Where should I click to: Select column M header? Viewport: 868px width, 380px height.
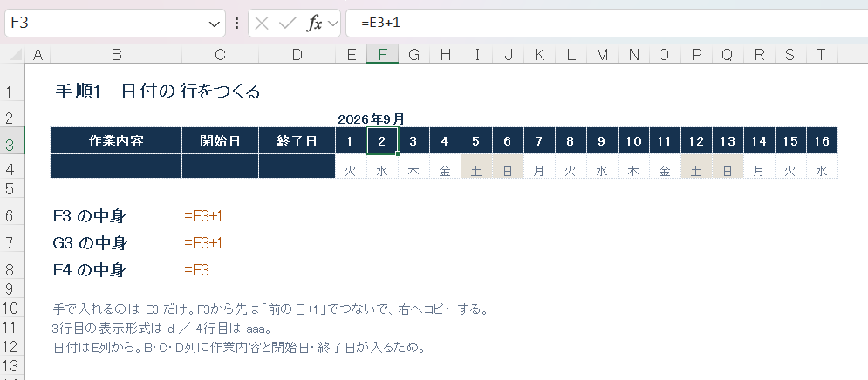(x=602, y=55)
